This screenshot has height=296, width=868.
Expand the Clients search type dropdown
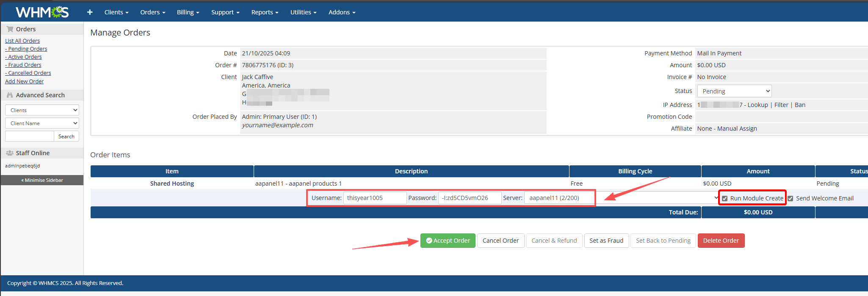click(x=42, y=110)
